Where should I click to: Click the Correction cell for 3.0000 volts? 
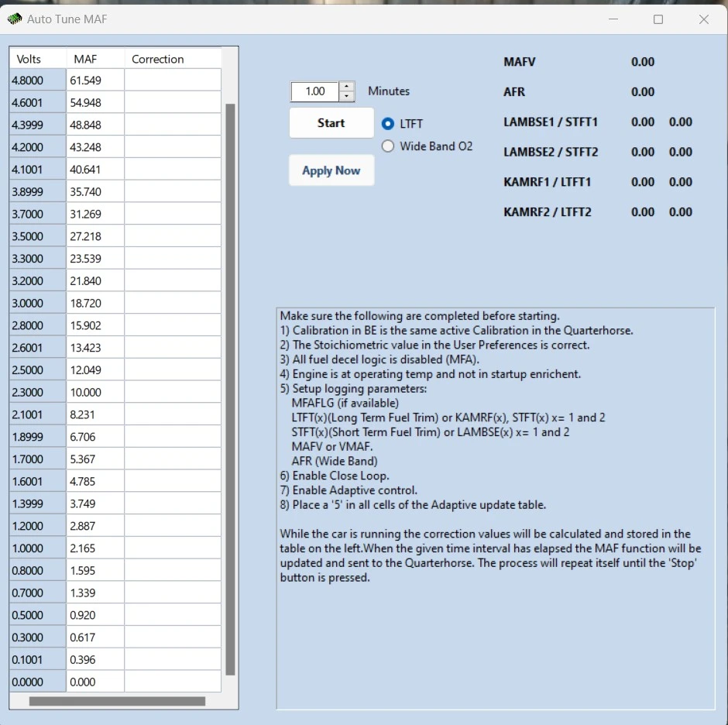(173, 303)
